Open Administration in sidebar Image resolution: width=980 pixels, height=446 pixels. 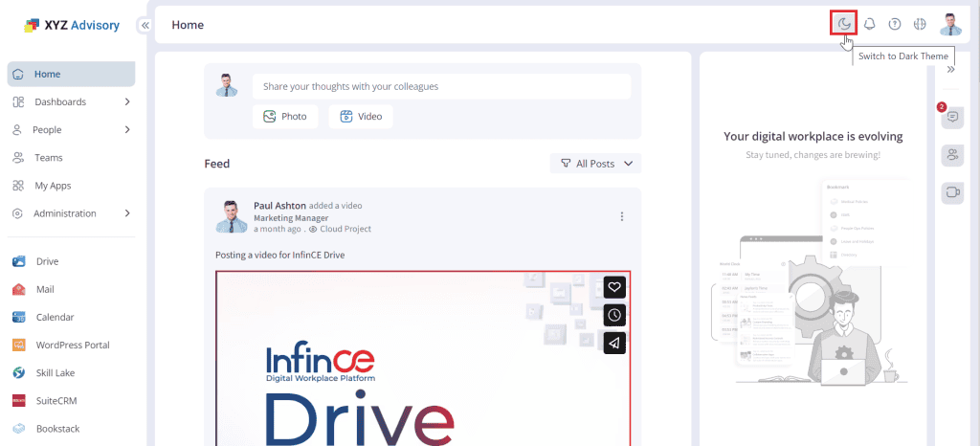coord(65,213)
